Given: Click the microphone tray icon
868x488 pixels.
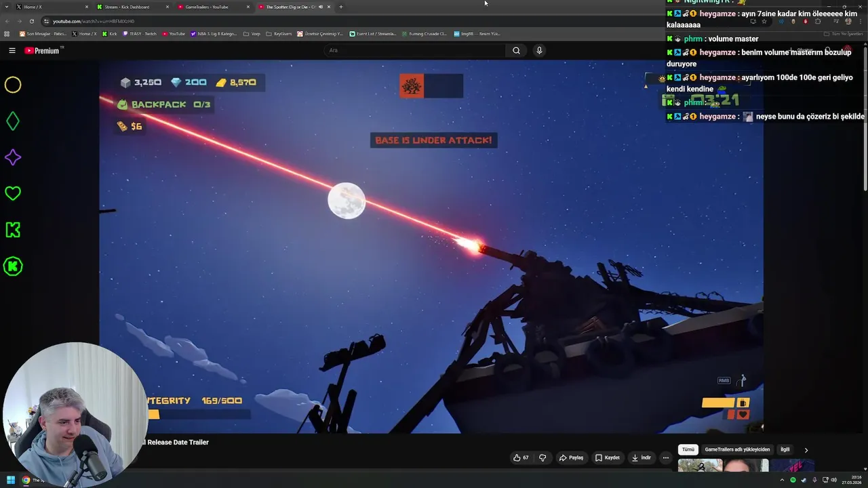Looking at the screenshot, I should 814,480.
